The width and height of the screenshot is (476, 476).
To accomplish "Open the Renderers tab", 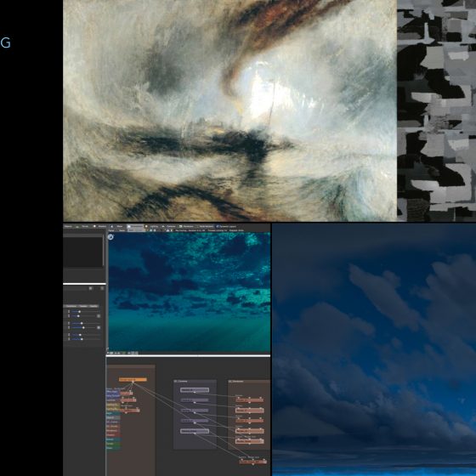I will click(x=187, y=226).
